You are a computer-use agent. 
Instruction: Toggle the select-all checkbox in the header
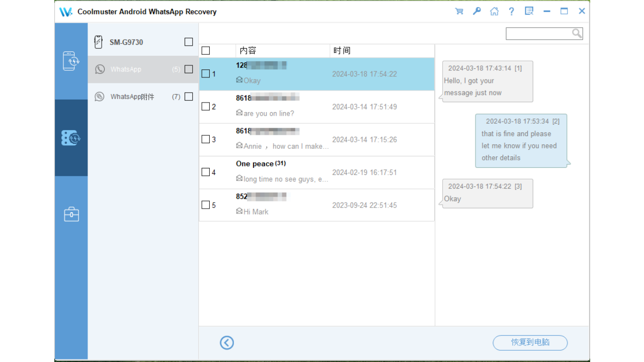(205, 50)
